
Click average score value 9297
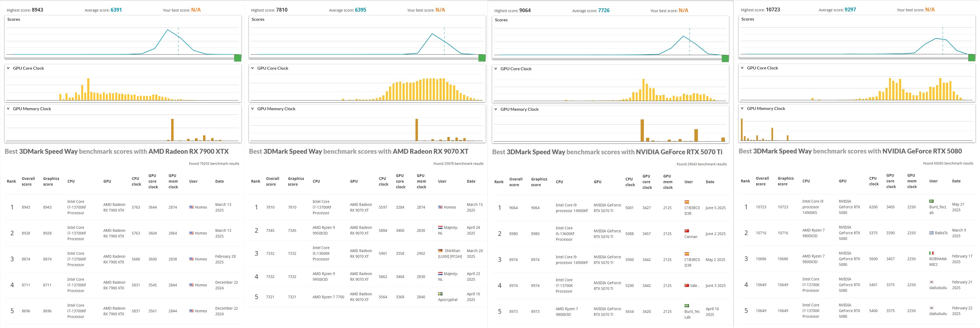pyautogui.click(x=850, y=9)
